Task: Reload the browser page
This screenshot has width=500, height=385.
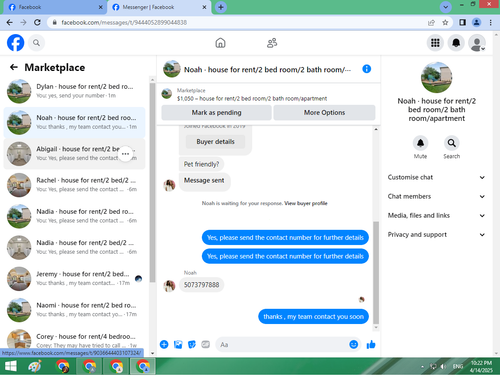Action: pos(37,22)
